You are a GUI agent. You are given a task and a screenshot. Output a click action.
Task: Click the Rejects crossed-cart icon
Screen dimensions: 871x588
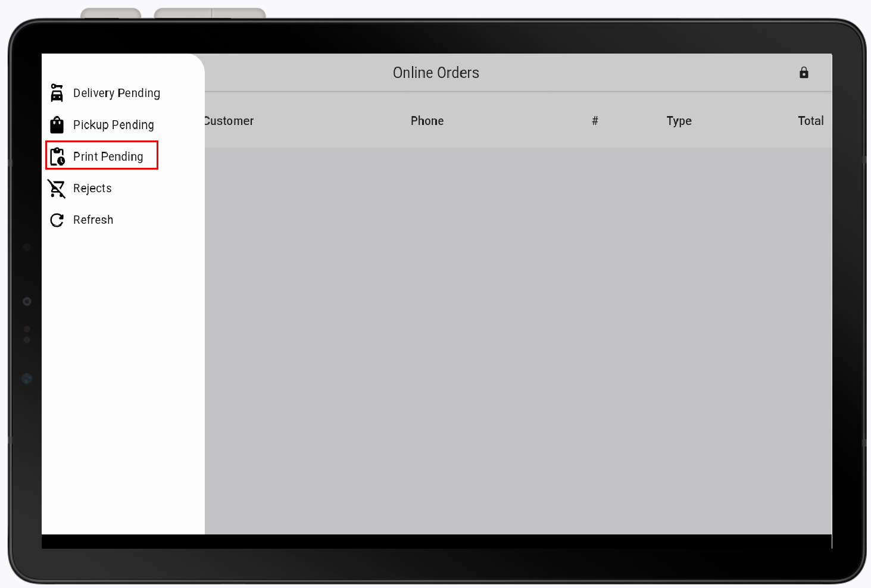pyautogui.click(x=57, y=188)
